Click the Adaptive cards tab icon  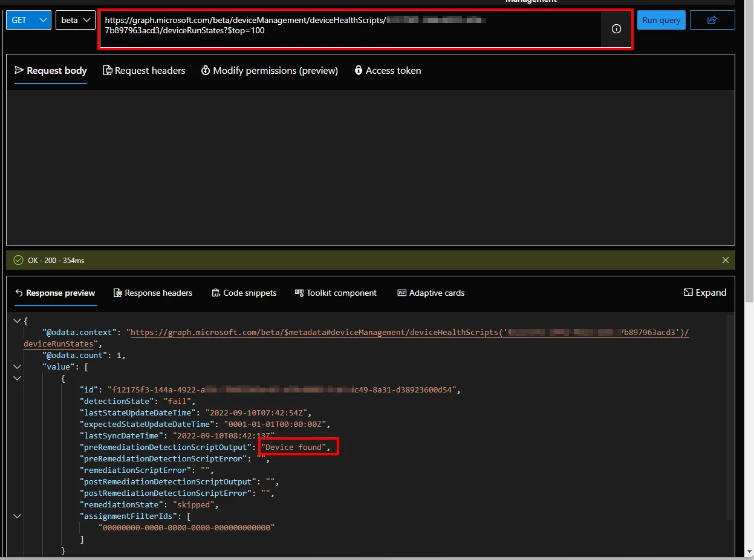click(x=402, y=293)
